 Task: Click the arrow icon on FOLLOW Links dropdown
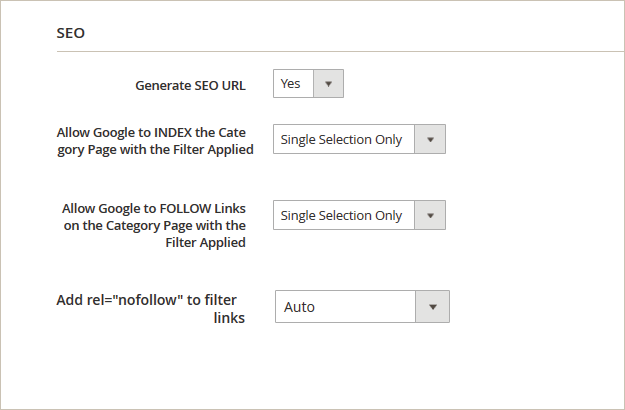430,216
